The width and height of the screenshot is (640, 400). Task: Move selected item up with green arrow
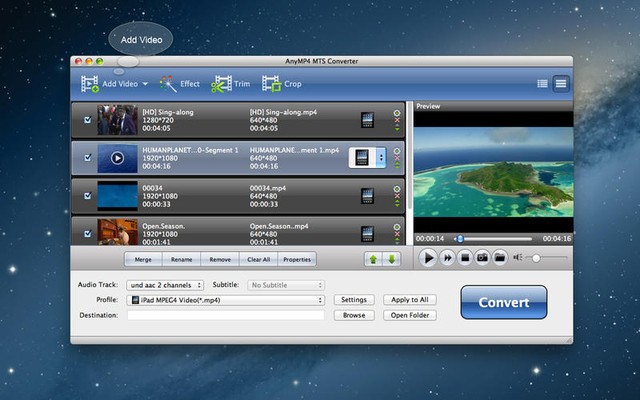[x=373, y=259]
